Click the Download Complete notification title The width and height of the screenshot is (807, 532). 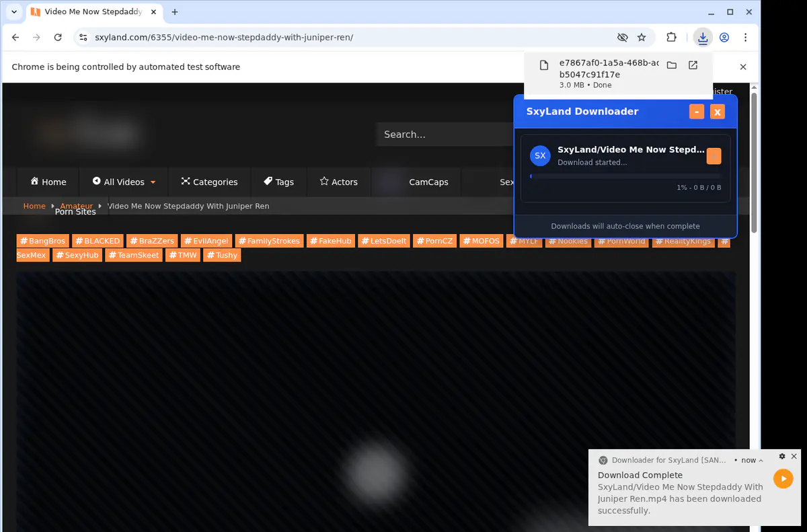pos(640,475)
